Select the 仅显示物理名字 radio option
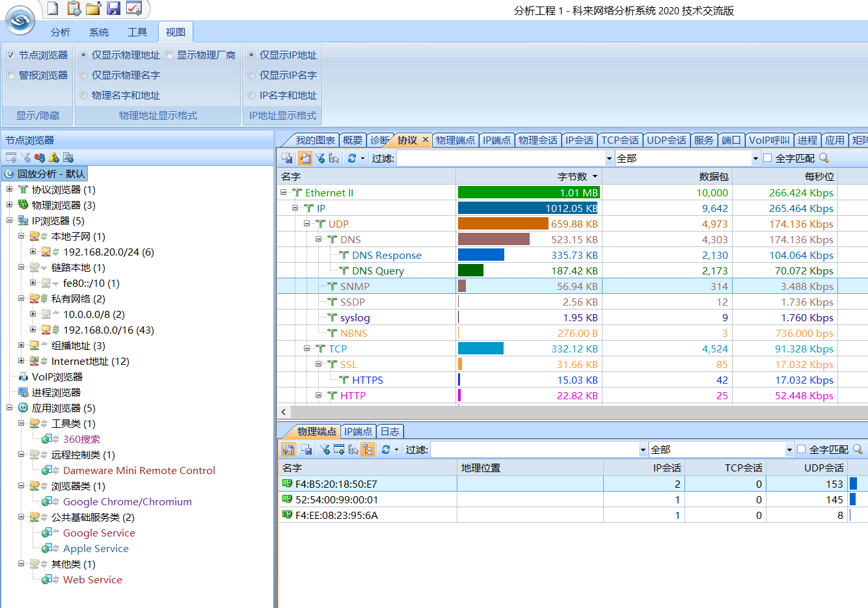 (84, 75)
